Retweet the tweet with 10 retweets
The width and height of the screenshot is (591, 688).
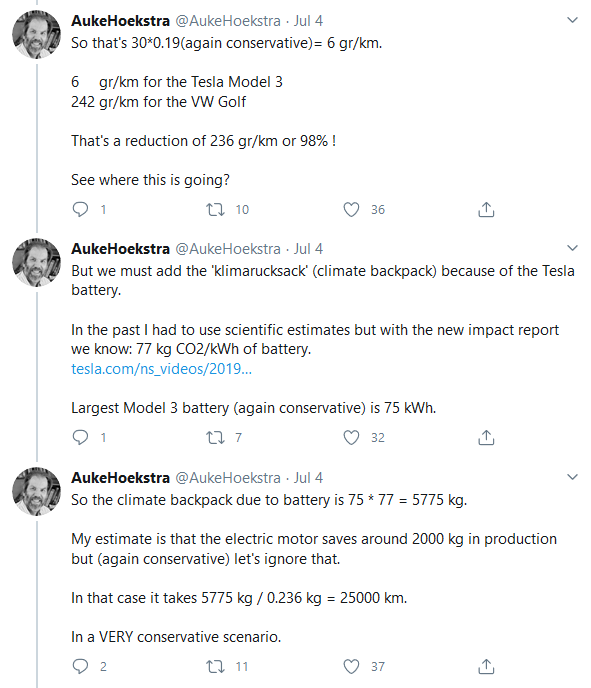pyautogui.click(x=215, y=209)
